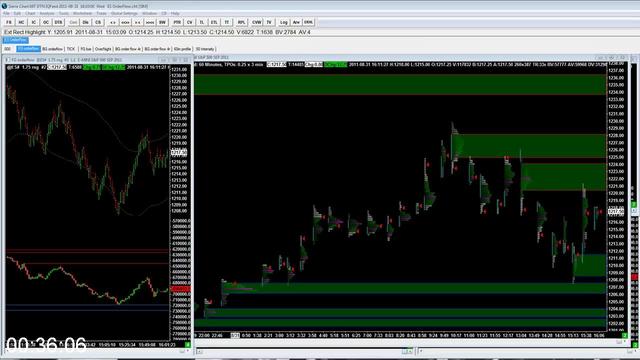Click the Corr toolbar button
This screenshot has width=640, height=360.
pyautogui.click(x=73, y=22)
